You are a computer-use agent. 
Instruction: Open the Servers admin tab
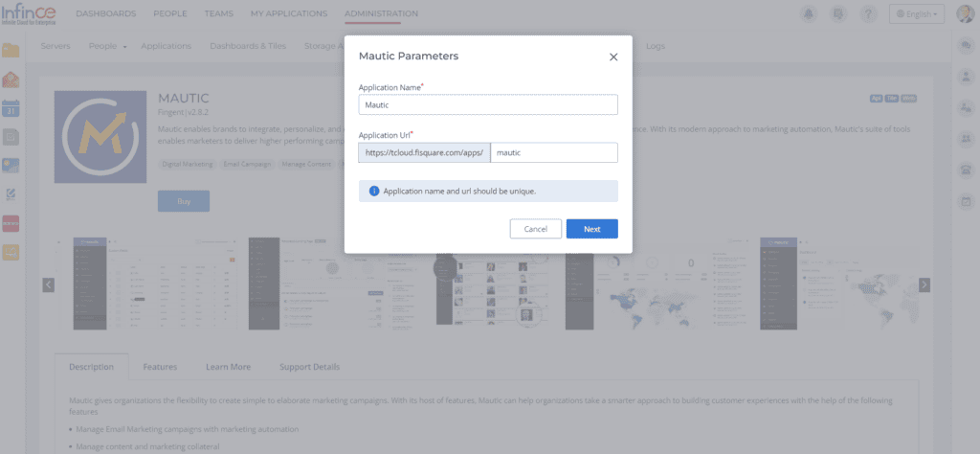pyautogui.click(x=56, y=46)
